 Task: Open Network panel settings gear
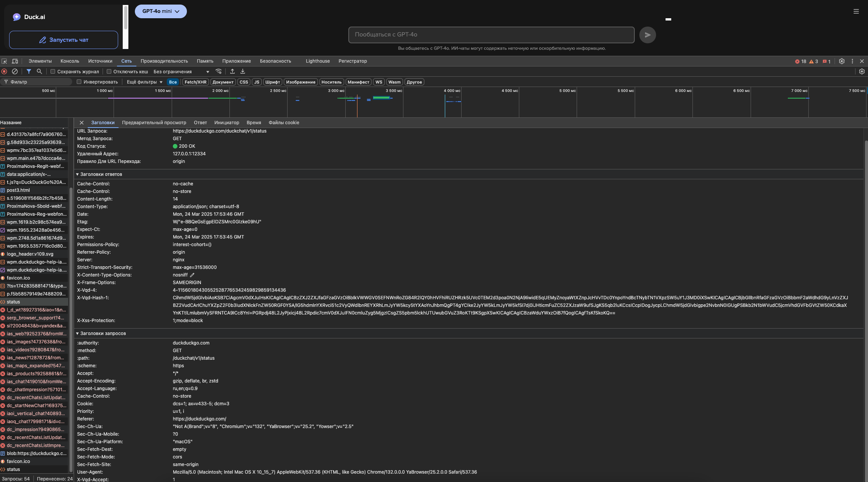click(862, 71)
